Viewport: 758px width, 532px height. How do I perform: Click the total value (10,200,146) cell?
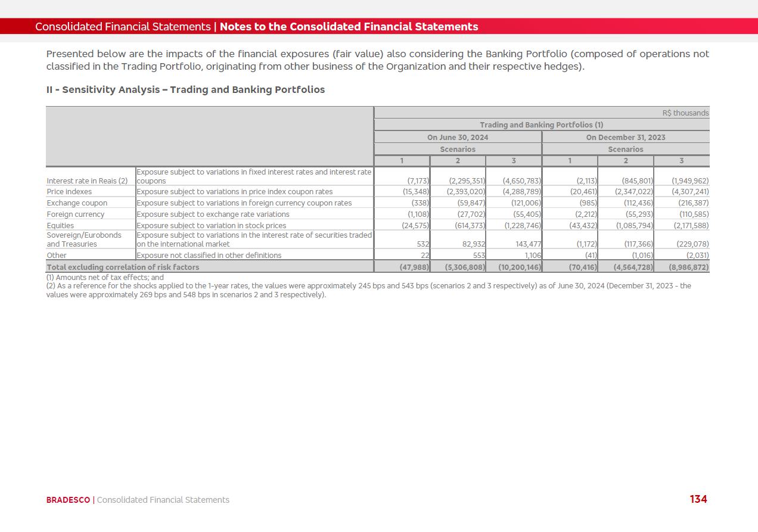(519, 267)
